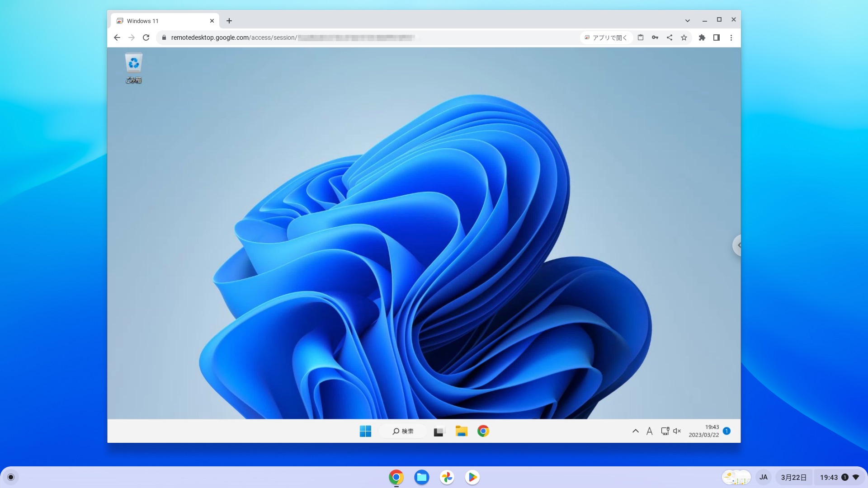Open the Recycle Bin on remote desktop

pyautogui.click(x=133, y=68)
